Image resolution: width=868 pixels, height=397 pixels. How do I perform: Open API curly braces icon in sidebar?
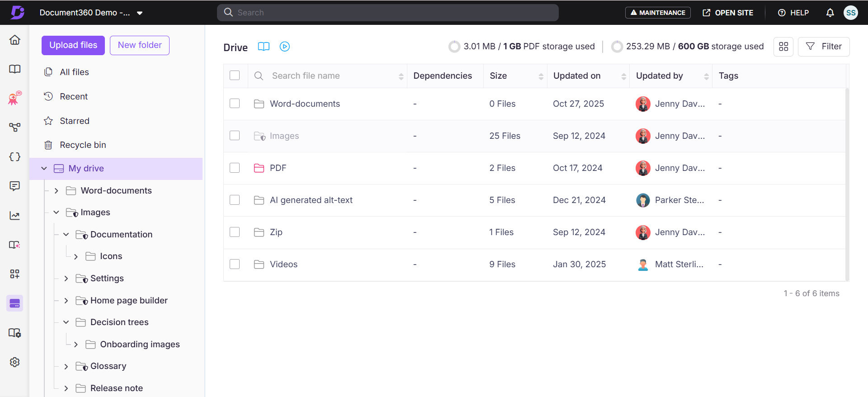click(15, 157)
